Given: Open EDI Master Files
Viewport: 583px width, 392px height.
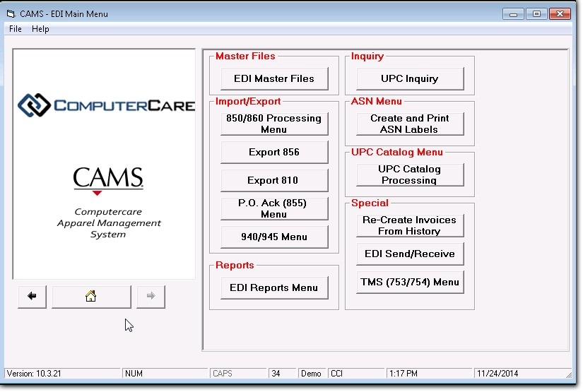Looking at the screenshot, I should tap(274, 78).
